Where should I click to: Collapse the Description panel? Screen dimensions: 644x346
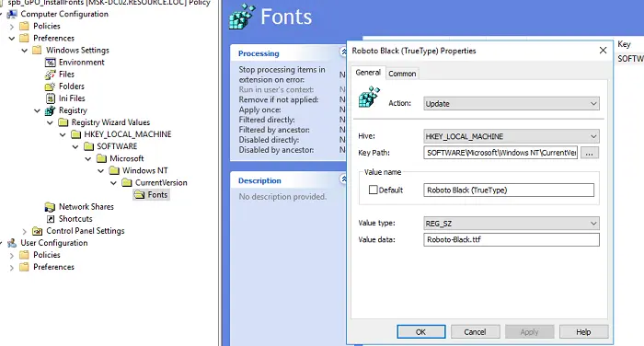(343, 179)
